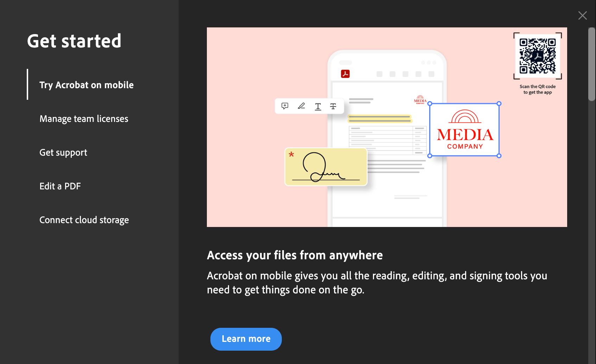The image size is (596, 364).
Task: Click the Strikethrough Text tool icon
Action: point(333,106)
